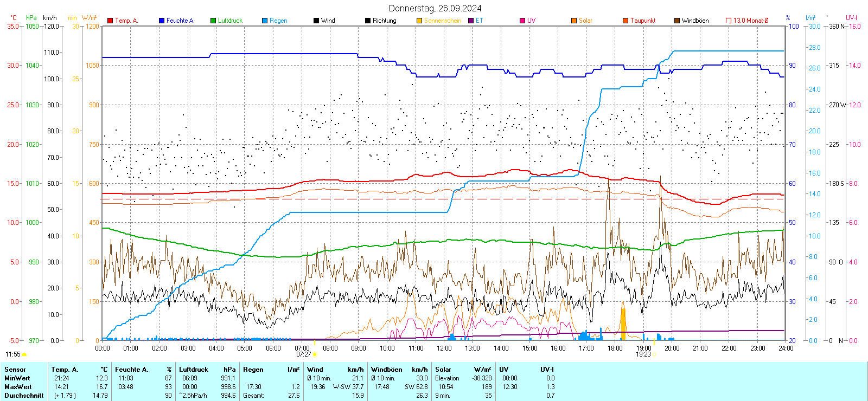Click the sunset icon next to 19:23

654,354
